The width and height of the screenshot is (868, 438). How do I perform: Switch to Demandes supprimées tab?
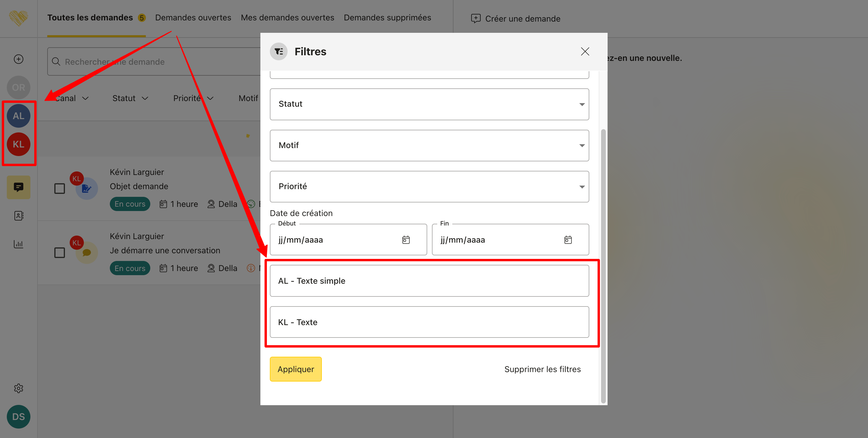click(387, 17)
